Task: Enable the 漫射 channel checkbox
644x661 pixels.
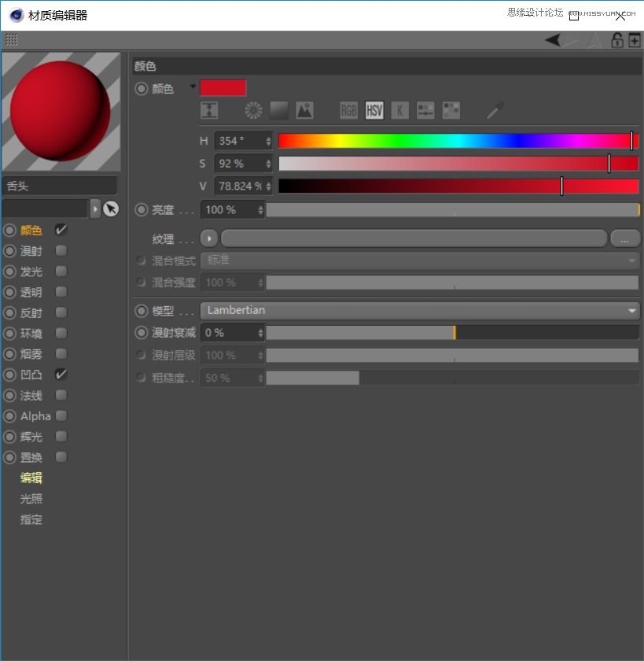Action: 61,251
